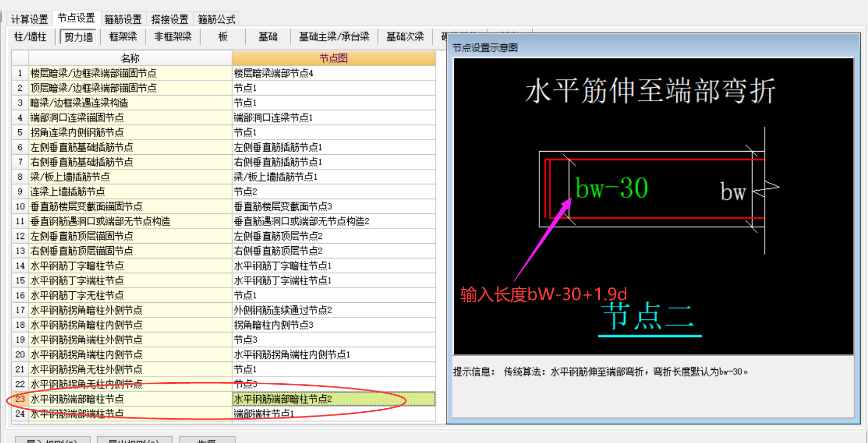Image resolution: width=868 pixels, height=443 pixels.
Task: Click the 水平钢筋拐角端柱内侧节点1 value cell
Action: [334, 354]
